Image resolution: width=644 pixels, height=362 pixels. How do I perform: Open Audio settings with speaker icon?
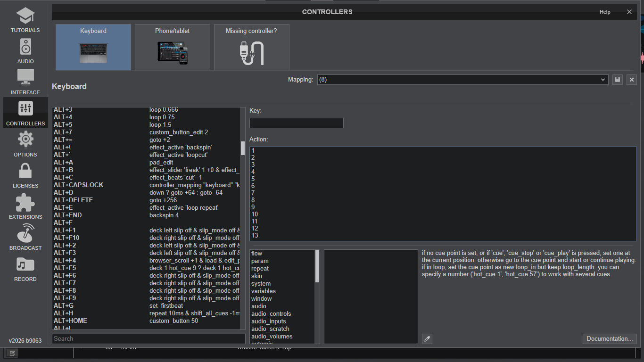coord(25,51)
